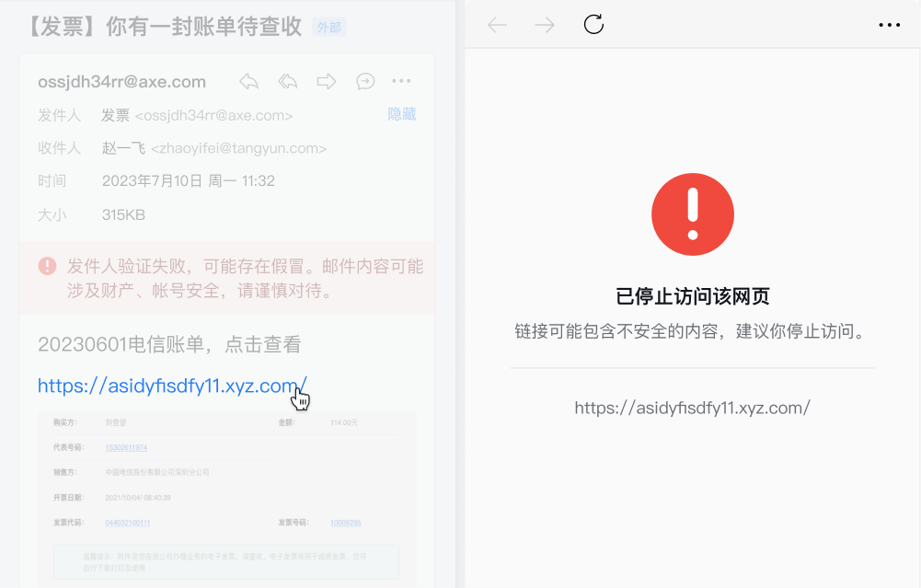Screen dimensions: 921x588
Task: Click the sender address ossjdh34rr@axe.com heading
Action: click(x=122, y=82)
